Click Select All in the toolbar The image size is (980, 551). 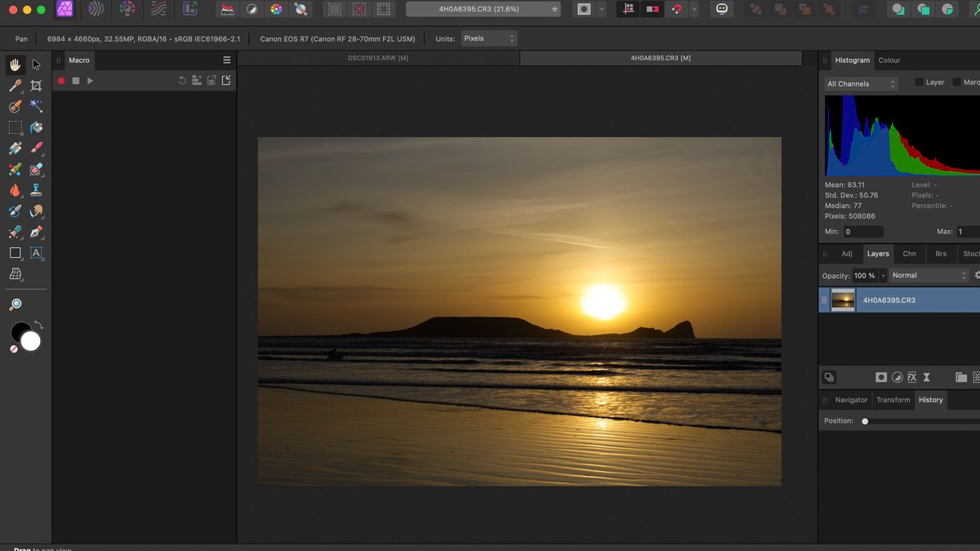(334, 10)
